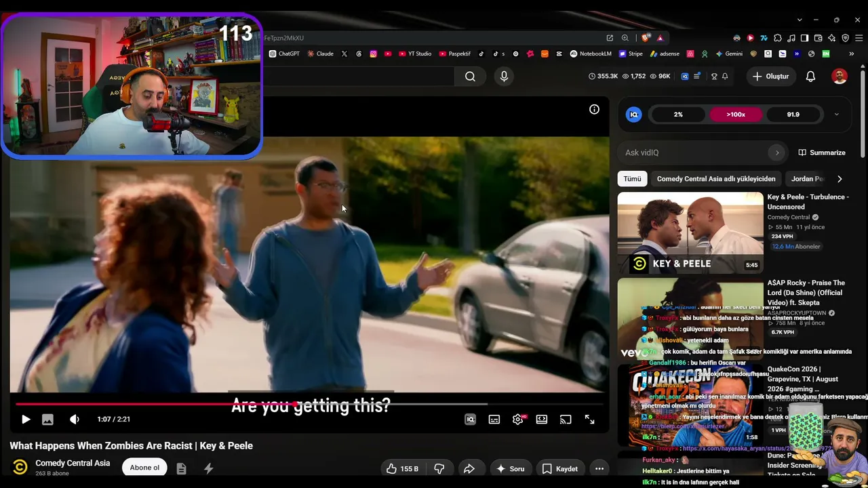Click the Soru button
The image size is (868, 488).
(510, 468)
